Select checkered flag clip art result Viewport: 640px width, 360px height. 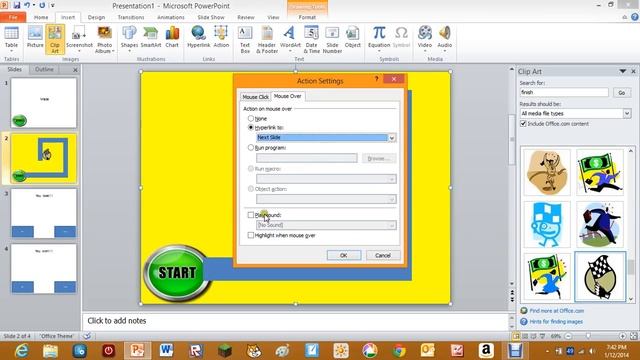click(600, 276)
